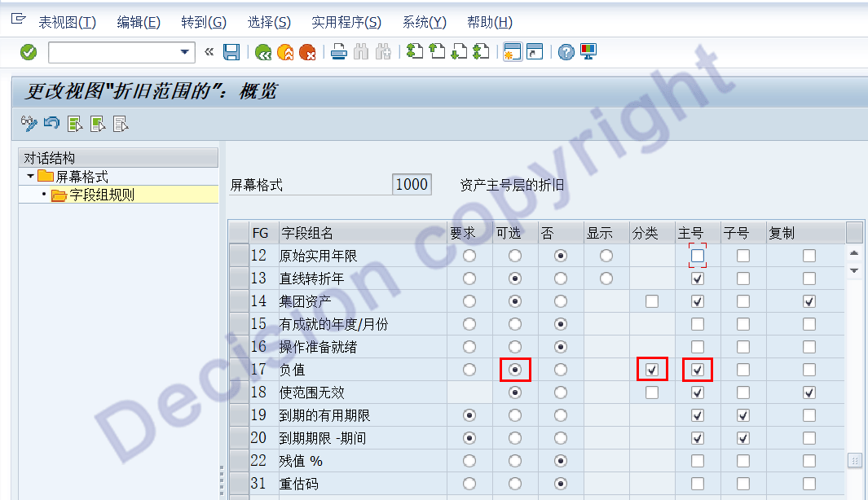Collapse the command field with the « icon

[x=209, y=52]
